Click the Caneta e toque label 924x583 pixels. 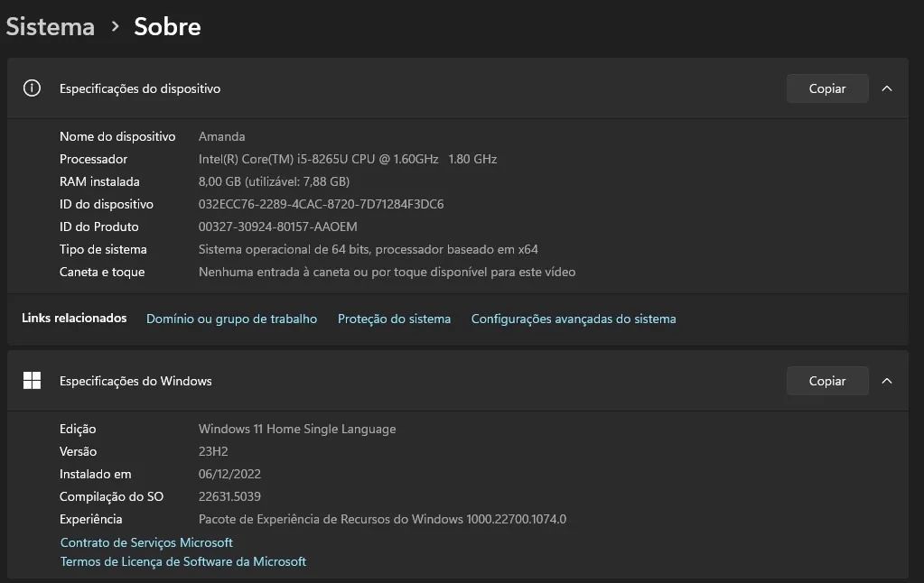tap(102, 272)
